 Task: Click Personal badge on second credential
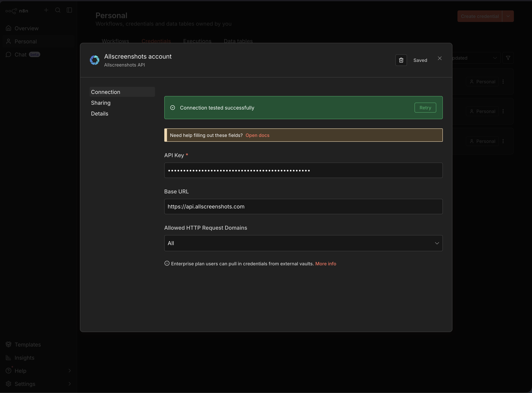pyautogui.click(x=482, y=111)
